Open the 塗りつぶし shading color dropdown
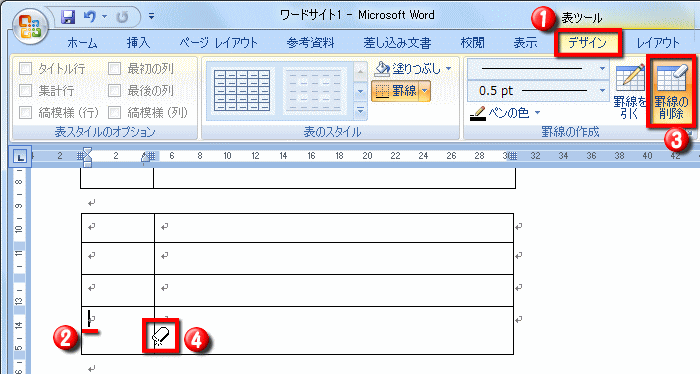 point(448,69)
